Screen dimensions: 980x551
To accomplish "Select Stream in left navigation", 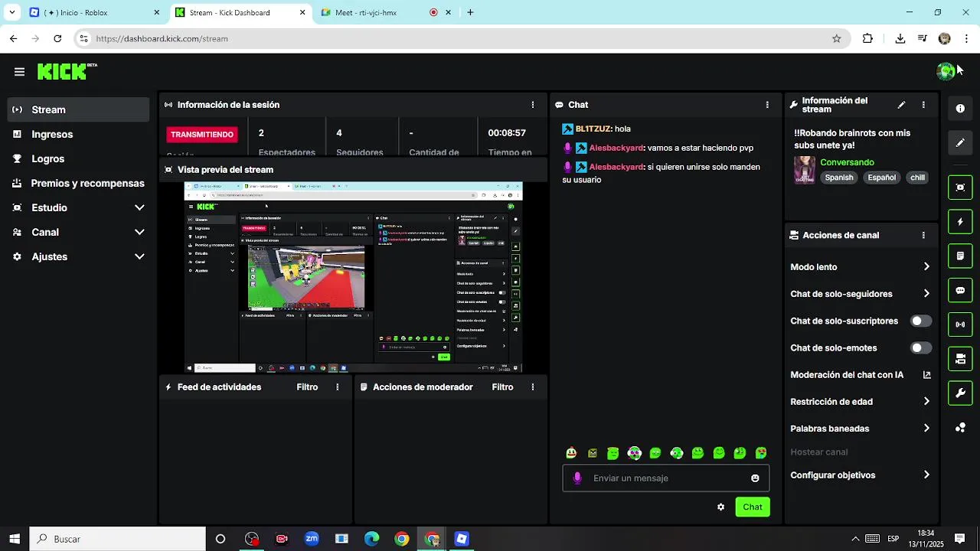I will pyautogui.click(x=79, y=110).
